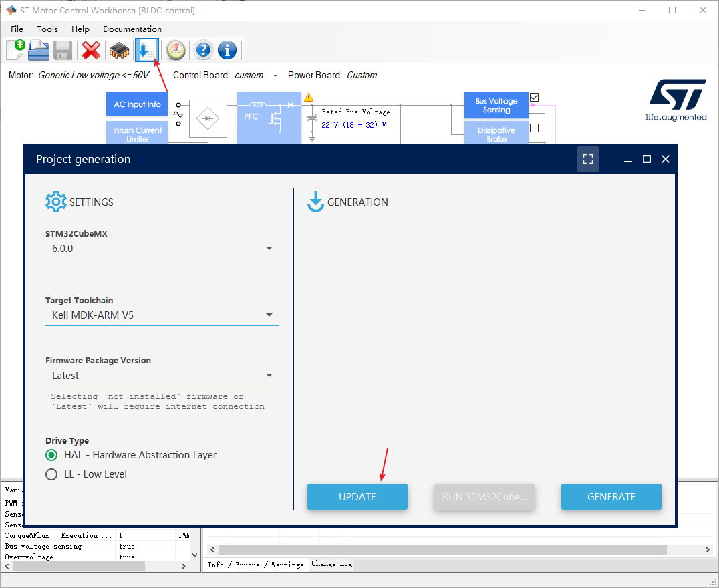Open the Target Toolchain dropdown
The image size is (719, 588).
162,315
